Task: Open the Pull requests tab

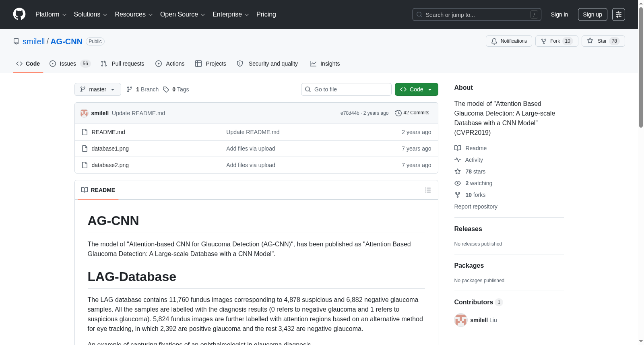Action: click(123, 64)
